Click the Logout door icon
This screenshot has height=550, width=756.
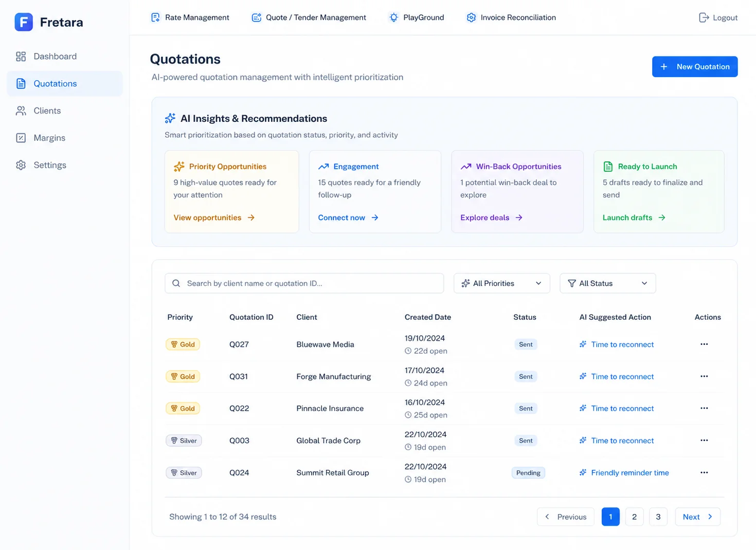point(704,17)
